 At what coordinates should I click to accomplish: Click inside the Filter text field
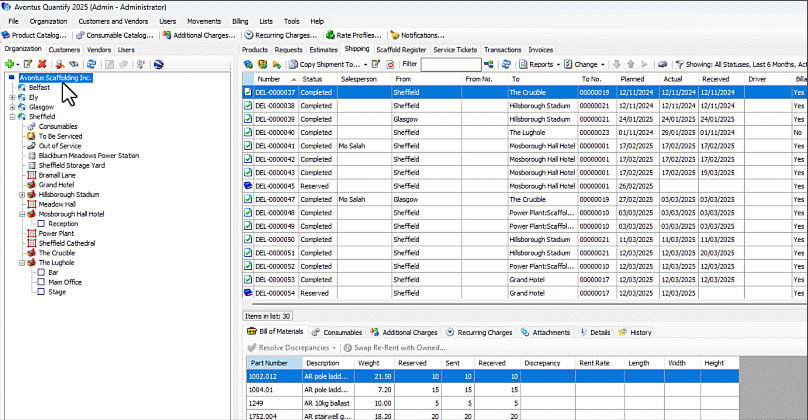pos(450,64)
